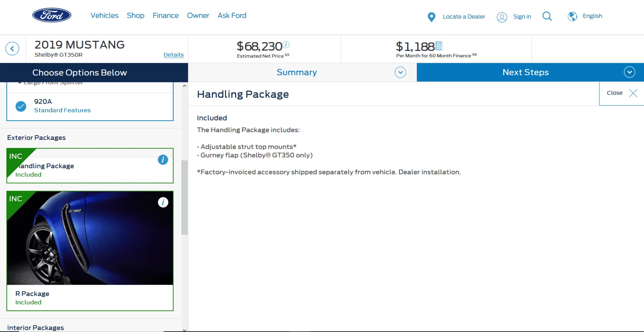Click the Exterior Packages heading
The width and height of the screenshot is (644, 332).
[36, 138]
